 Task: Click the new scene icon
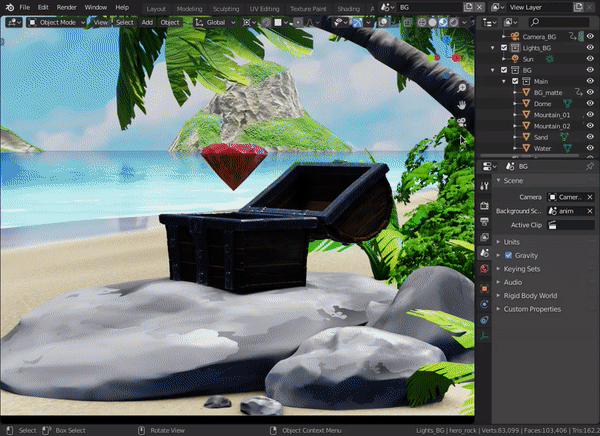[468, 7]
